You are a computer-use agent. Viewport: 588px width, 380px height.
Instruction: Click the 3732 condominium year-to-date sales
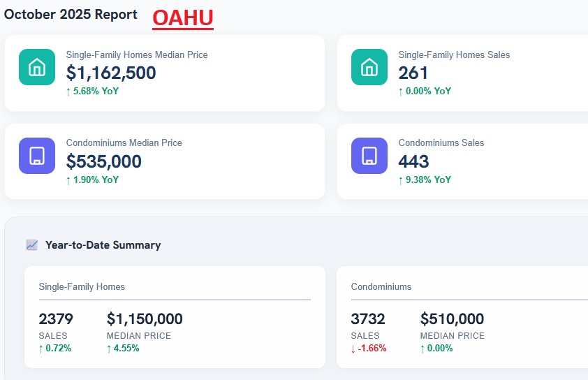[368, 319]
